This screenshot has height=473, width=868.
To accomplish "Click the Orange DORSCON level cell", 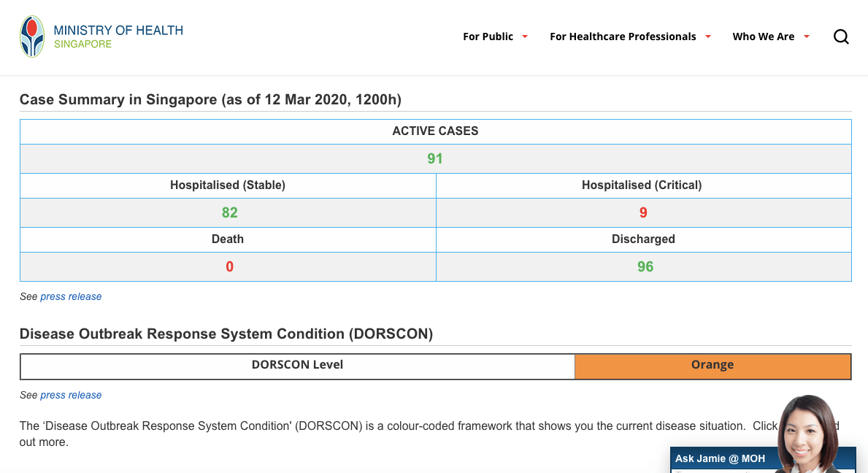I will [x=713, y=365].
